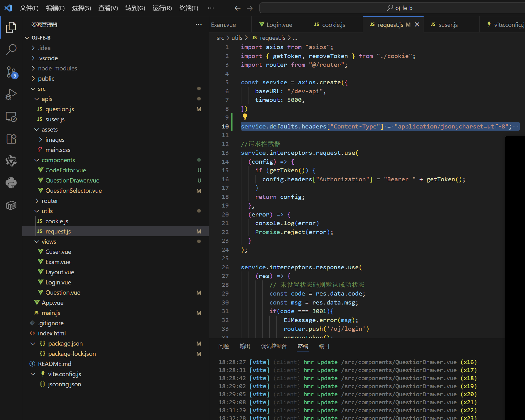Open the 终端(T) menu
Screen dimensions: 525x420
tap(189, 8)
